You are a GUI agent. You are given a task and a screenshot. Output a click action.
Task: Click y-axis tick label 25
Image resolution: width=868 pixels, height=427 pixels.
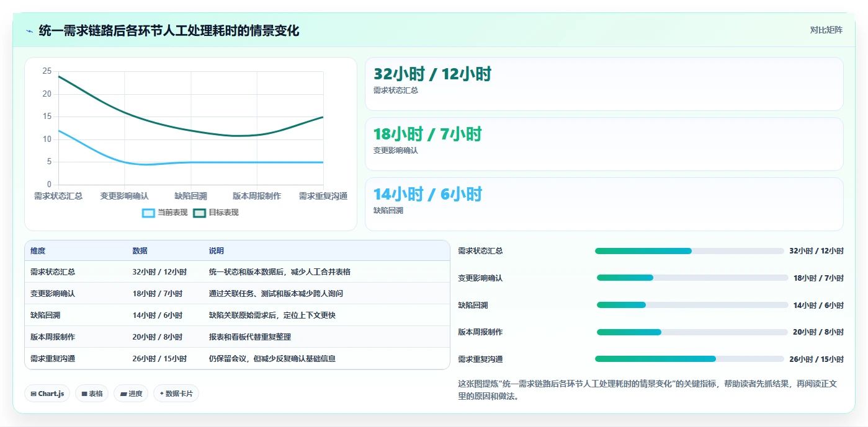point(47,71)
